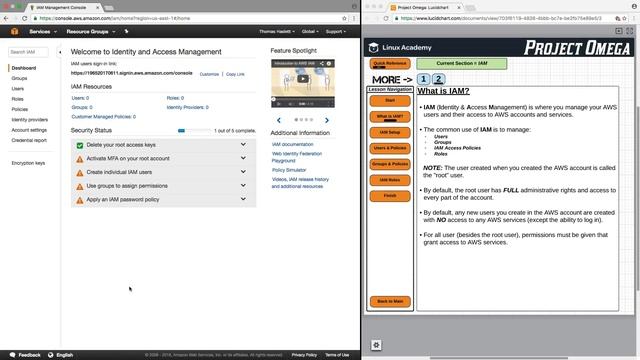
Task: Reload the AWS console page
Action: 24,18
